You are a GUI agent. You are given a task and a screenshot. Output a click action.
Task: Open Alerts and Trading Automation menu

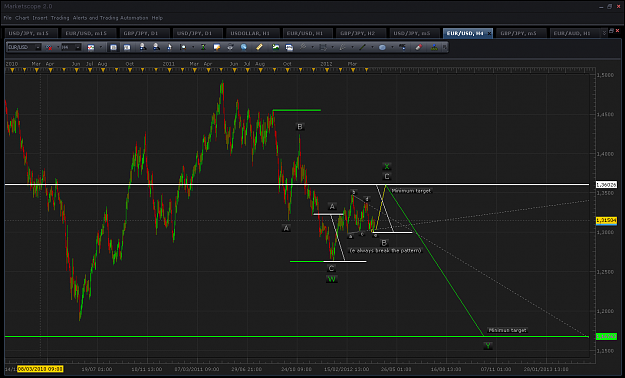110,18
